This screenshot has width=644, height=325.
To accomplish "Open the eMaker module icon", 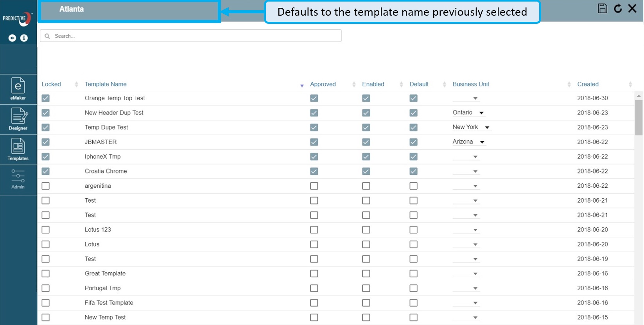I will pos(18,89).
